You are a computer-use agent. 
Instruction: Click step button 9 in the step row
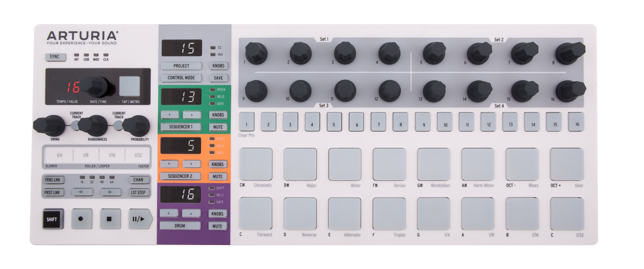[423, 122]
